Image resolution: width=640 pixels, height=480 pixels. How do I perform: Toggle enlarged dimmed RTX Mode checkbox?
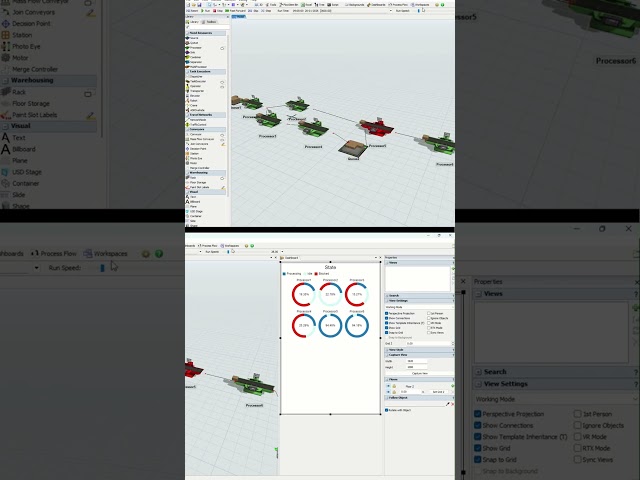click(x=577, y=448)
